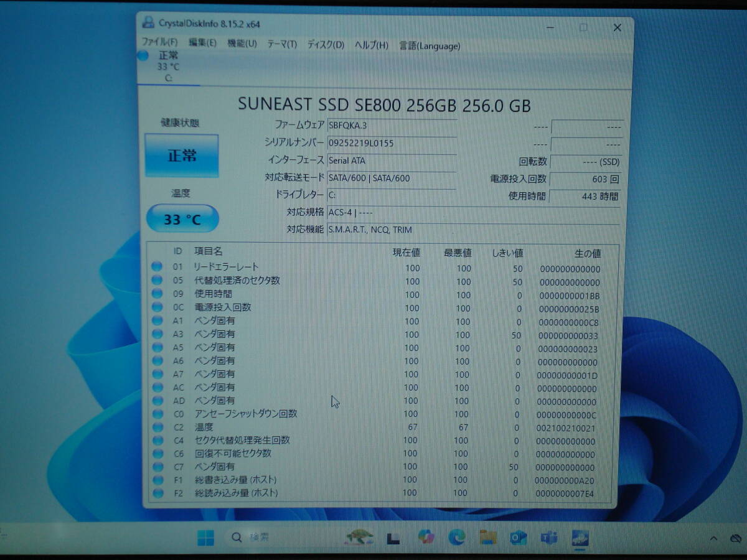The image size is (747, 560).
Task: Click the interface value Serial ATA
Action: [392, 161]
